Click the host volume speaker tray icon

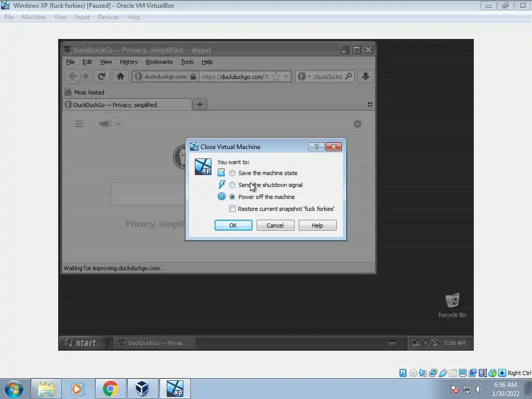point(479,389)
